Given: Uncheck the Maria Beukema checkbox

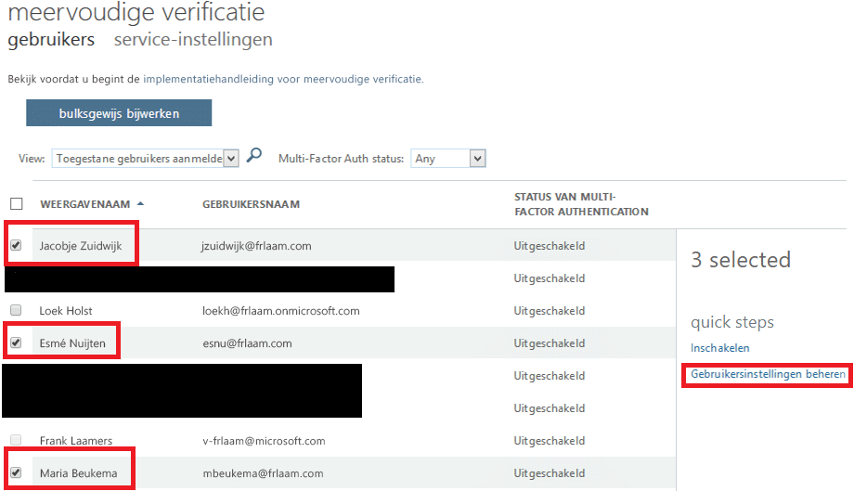Looking at the screenshot, I should (16, 472).
